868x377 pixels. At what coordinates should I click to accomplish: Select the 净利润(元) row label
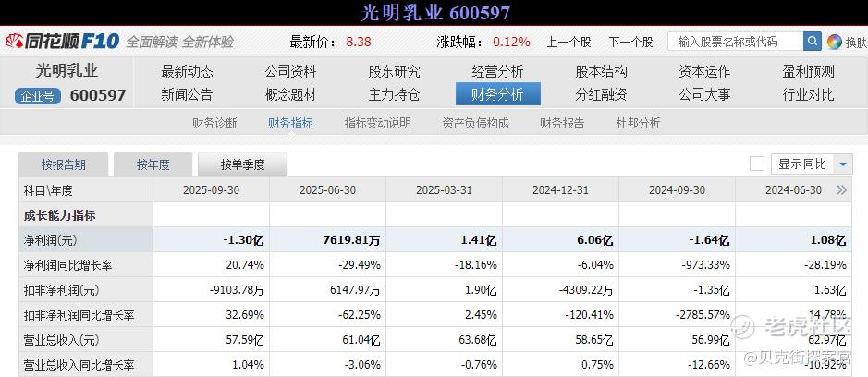click(50, 240)
